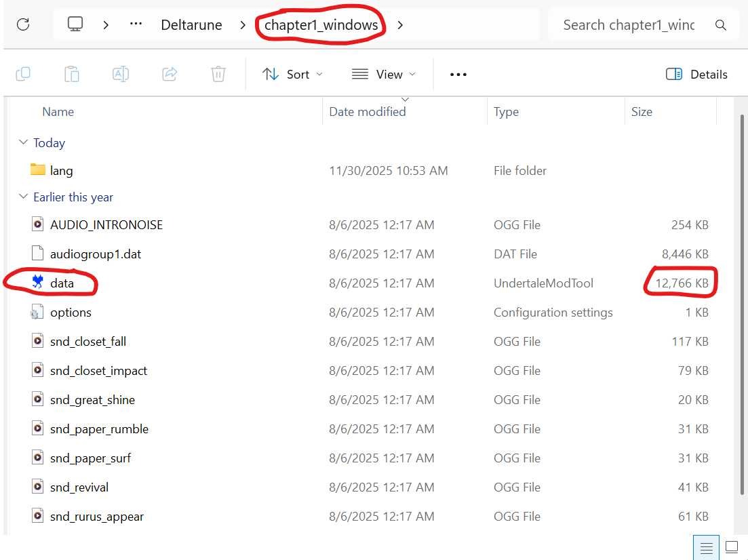Image resolution: width=748 pixels, height=560 pixels.
Task: Expand chevron after Deltarune breadcrumb
Action: 243,25
